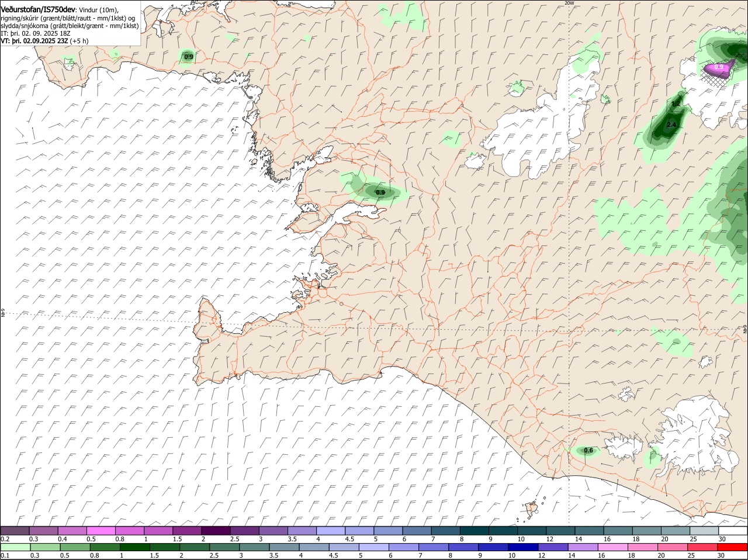Viewport: 748px width, 560px height.
Task: Select the 'VT: þri. 02.09.2025 23Z (+5 h)' line
Action: (45, 41)
